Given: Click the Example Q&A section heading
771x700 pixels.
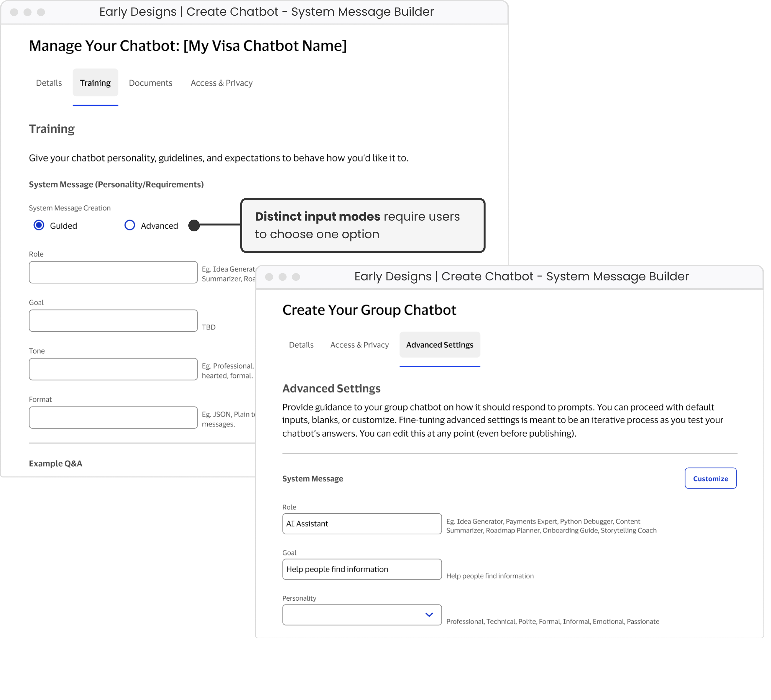Looking at the screenshot, I should pyautogui.click(x=56, y=463).
